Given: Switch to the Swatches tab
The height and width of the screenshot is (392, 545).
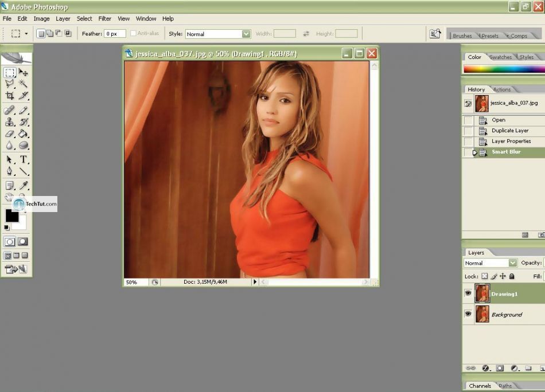Looking at the screenshot, I should tap(500, 57).
